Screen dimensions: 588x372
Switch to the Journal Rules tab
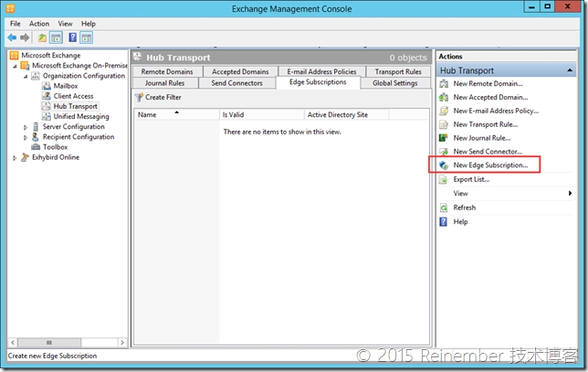click(x=164, y=83)
